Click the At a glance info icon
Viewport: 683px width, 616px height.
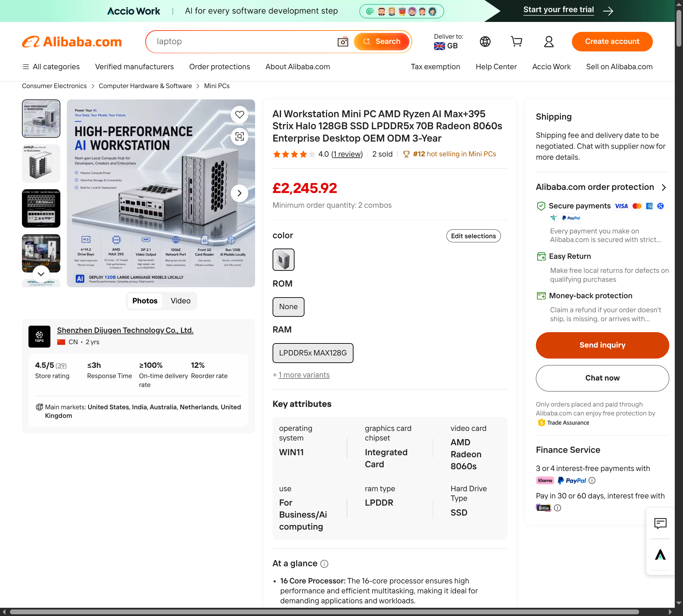(324, 564)
